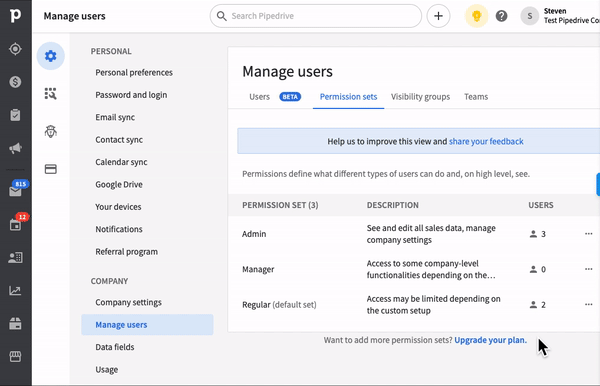Click the share your feedback link
600x386 pixels.
tap(486, 142)
